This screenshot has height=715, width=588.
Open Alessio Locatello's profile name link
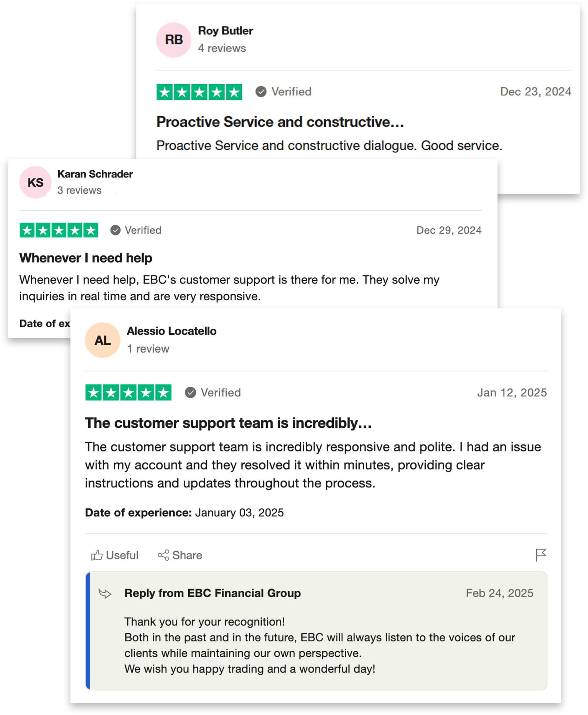pyautogui.click(x=172, y=331)
